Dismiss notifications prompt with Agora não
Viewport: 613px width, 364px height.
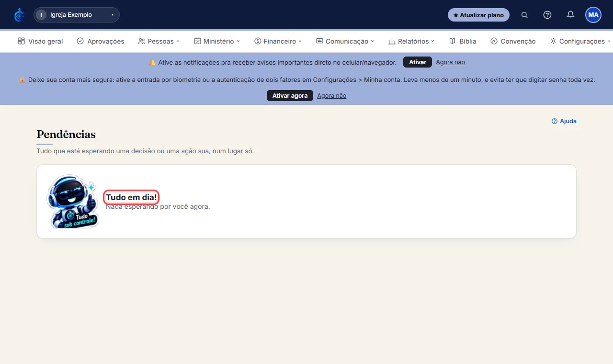coord(450,62)
